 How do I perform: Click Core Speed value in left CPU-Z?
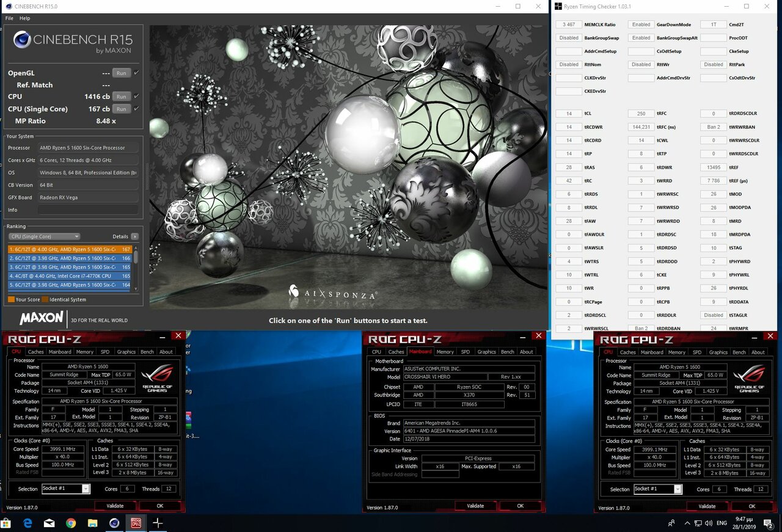[63, 449]
